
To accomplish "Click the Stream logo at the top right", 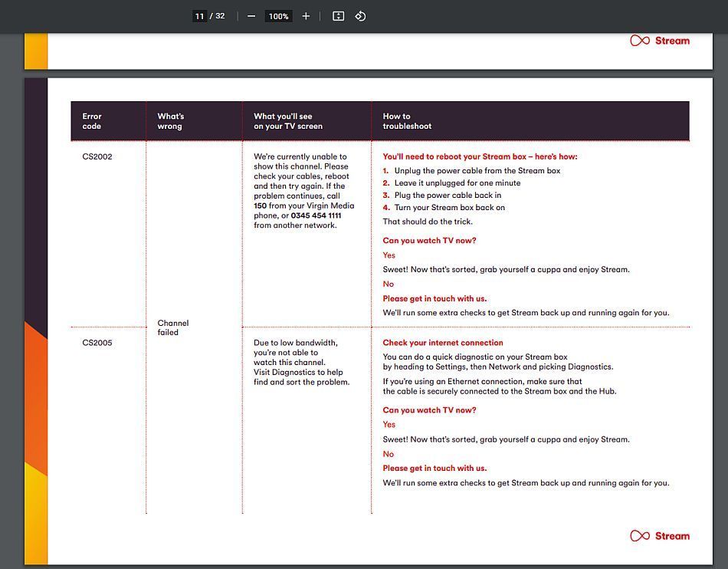I will tap(660, 41).
